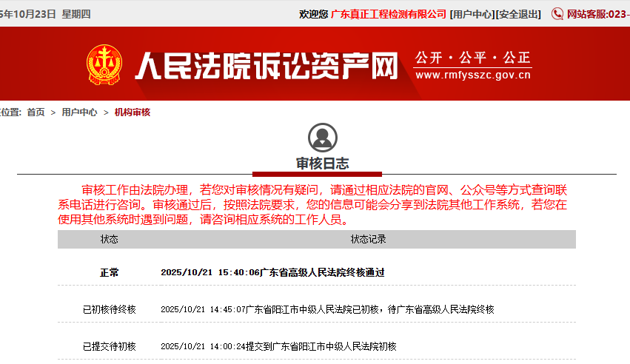Click the court emblem logo
630x364 pixels.
[x=104, y=64]
